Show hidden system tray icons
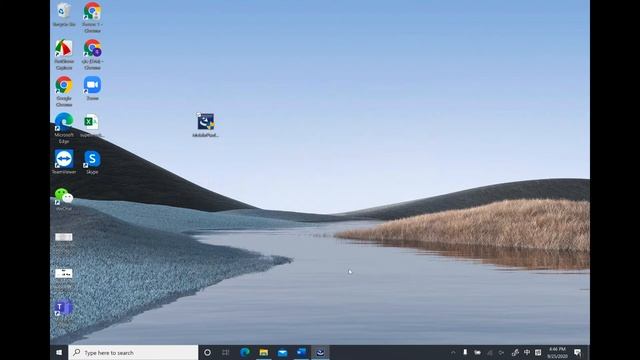640x360 pixels. pos(453,352)
